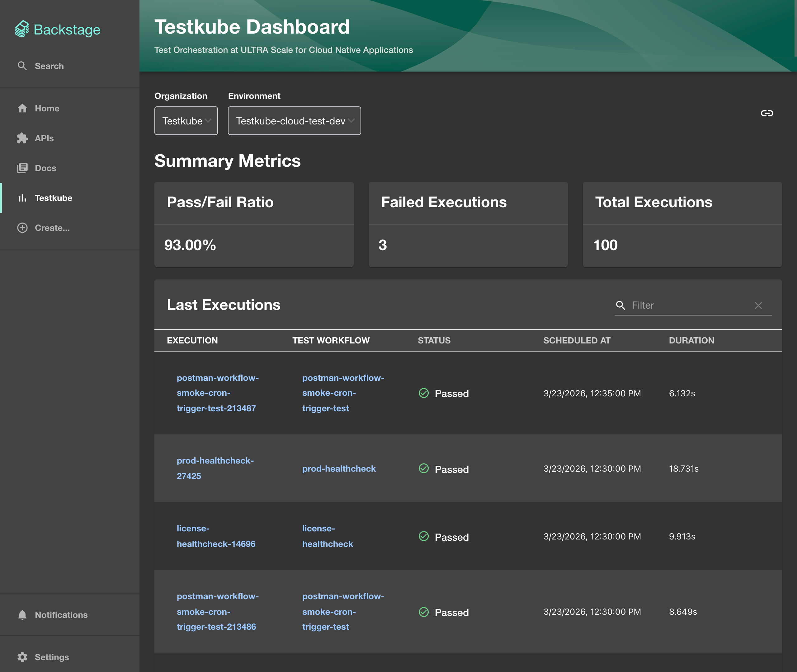Select the Home menu entry
This screenshot has height=672, width=797.
46,108
